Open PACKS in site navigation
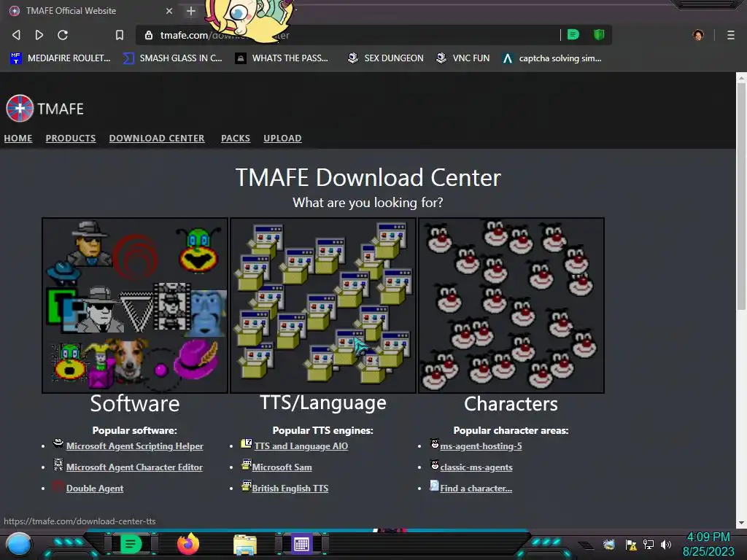This screenshot has height=560, width=747. click(x=236, y=138)
